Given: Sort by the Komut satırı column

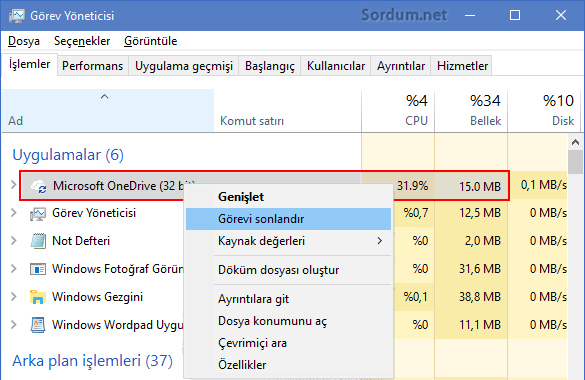Looking at the screenshot, I should coord(287,110).
